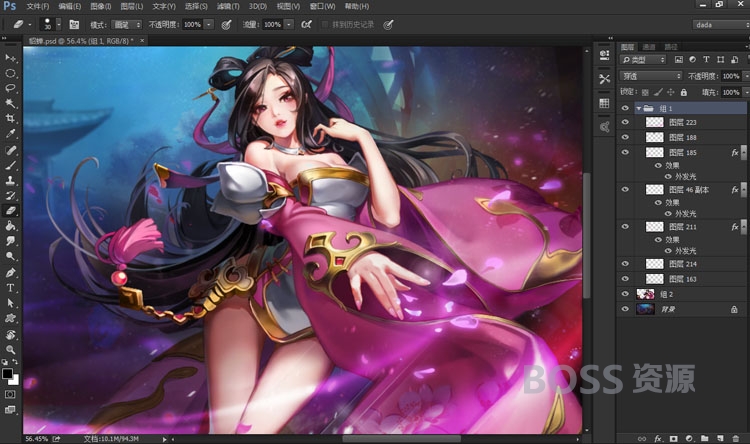The width and height of the screenshot is (750, 444).
Task: Open the Brush panel toggle in options bar
Action: coord(74,24)
